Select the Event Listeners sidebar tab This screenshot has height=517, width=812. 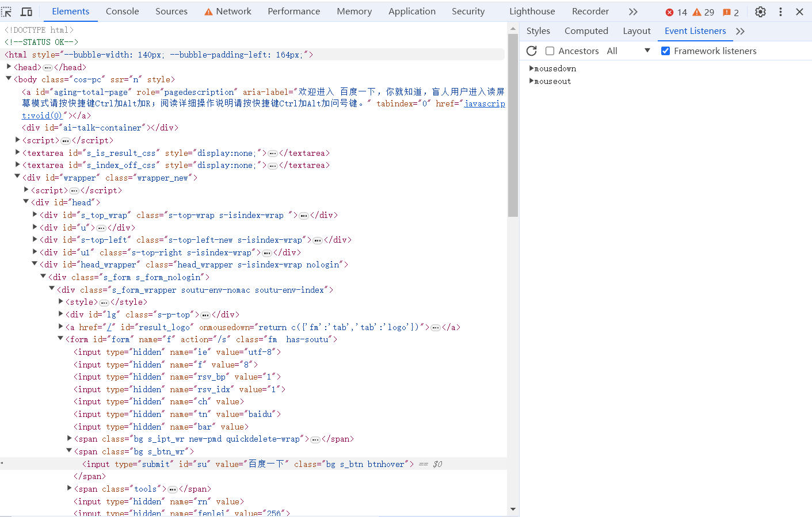[695, 31]
